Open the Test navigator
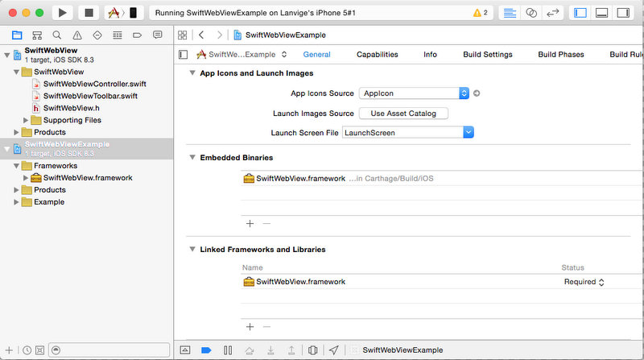 tap(97, 35)
